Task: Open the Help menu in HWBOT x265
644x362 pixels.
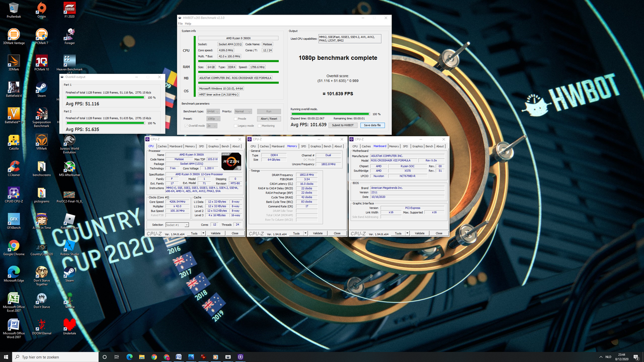Action: point(188,24)
